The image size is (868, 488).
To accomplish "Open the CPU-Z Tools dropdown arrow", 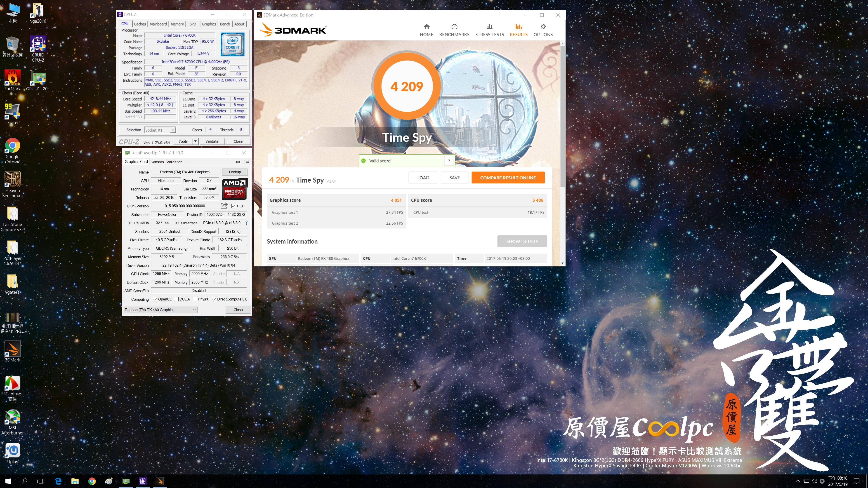I will tap(196, 141).
